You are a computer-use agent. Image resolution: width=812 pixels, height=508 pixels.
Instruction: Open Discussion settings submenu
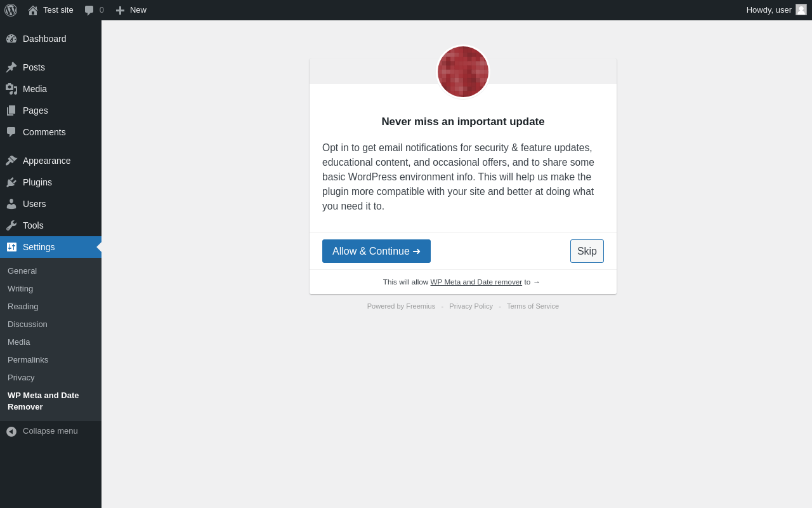pos(51,324)
